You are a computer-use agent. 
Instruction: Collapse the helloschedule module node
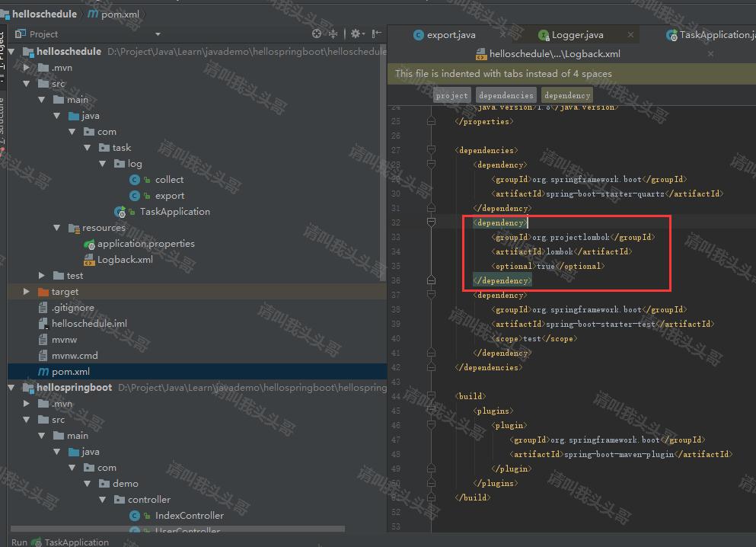[11, 52]
